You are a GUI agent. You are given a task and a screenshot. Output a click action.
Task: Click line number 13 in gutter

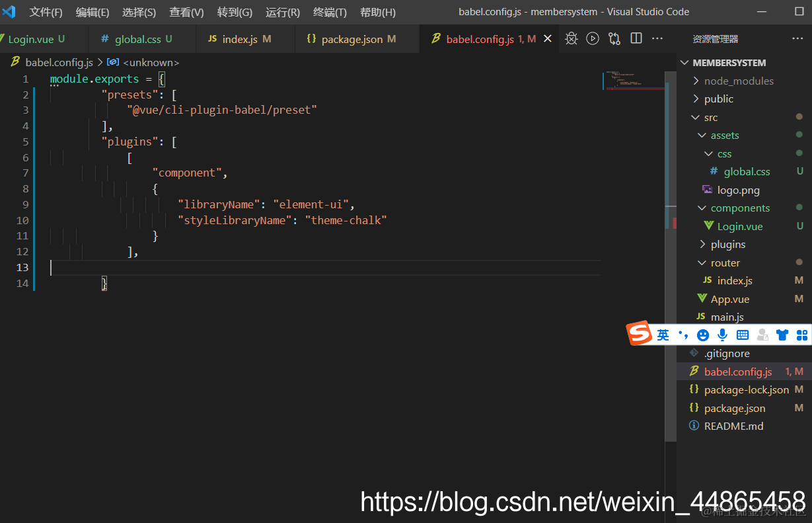[x=22, y=267]
